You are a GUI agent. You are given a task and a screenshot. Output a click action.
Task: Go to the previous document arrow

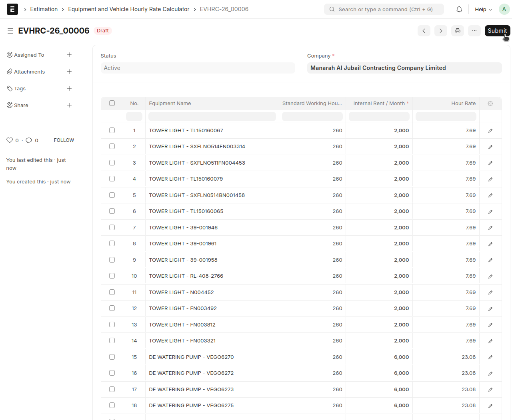(424, 31)
